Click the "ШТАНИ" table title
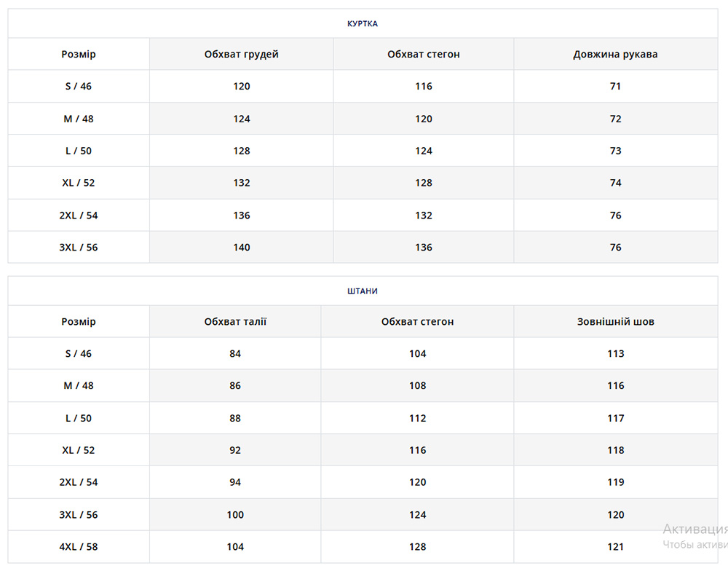Viewport: 728px width, 571px height. [363, 291]
